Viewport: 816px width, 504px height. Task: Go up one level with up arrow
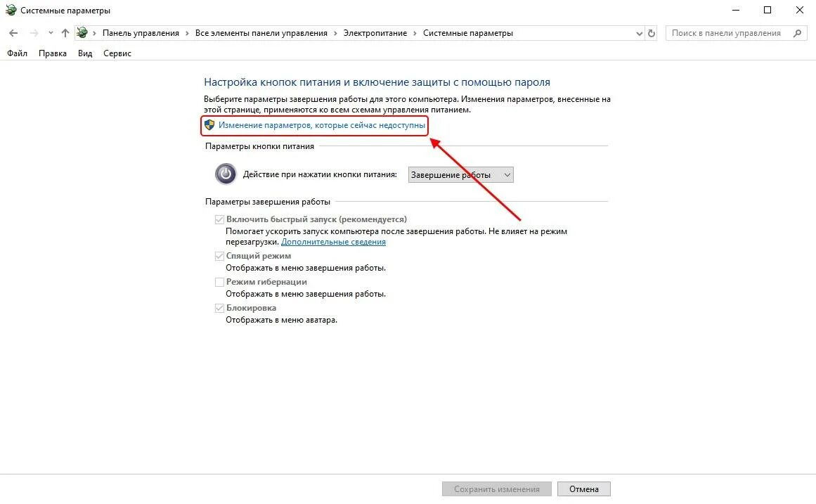[65, 33]
